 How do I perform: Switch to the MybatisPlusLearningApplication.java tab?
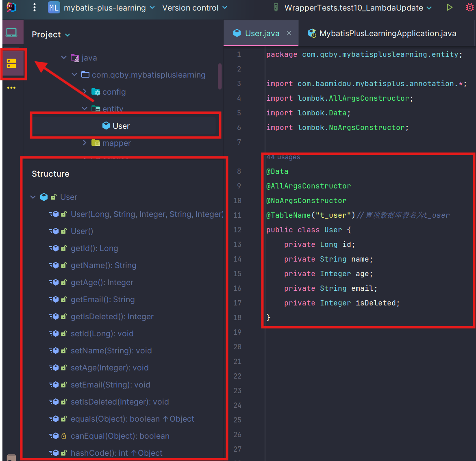(388, 33)
